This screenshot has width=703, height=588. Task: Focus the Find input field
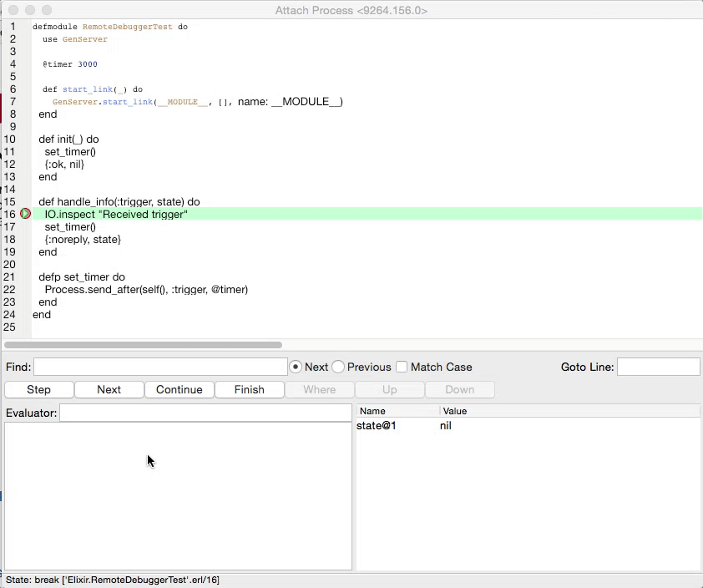click(160, 367)
